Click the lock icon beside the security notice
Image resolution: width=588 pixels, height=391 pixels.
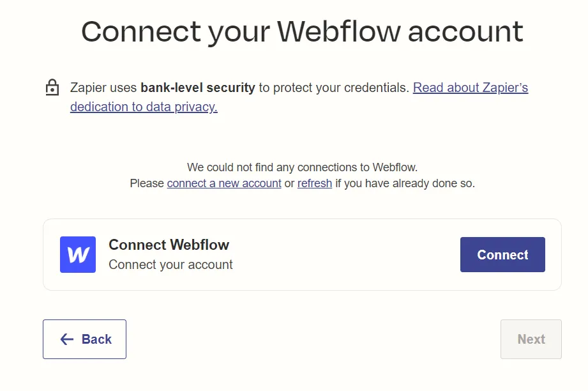52,88
